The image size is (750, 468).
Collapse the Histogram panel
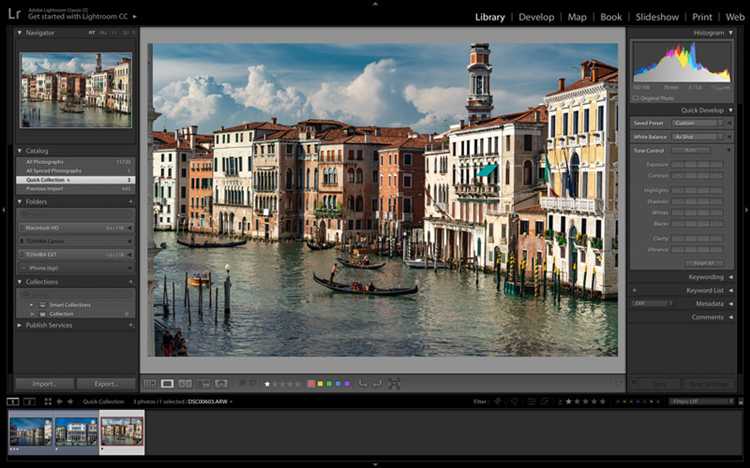point(731,33)
